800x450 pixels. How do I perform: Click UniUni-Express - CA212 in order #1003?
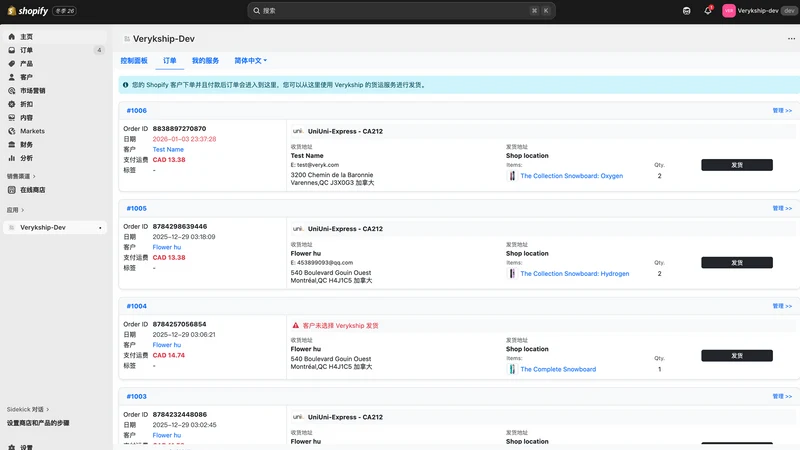point(345,417)
